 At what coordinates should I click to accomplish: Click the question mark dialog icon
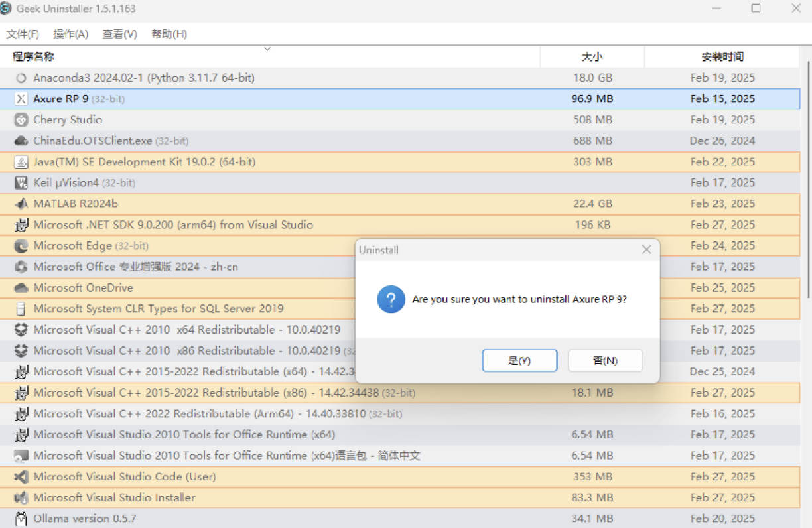coord(391,299)
